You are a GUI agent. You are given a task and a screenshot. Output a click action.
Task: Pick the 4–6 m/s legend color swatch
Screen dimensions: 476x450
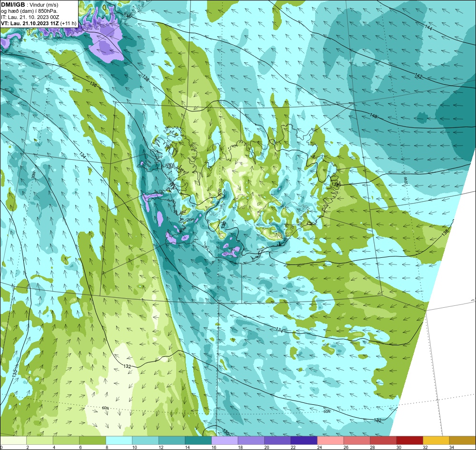coord(66,440)
